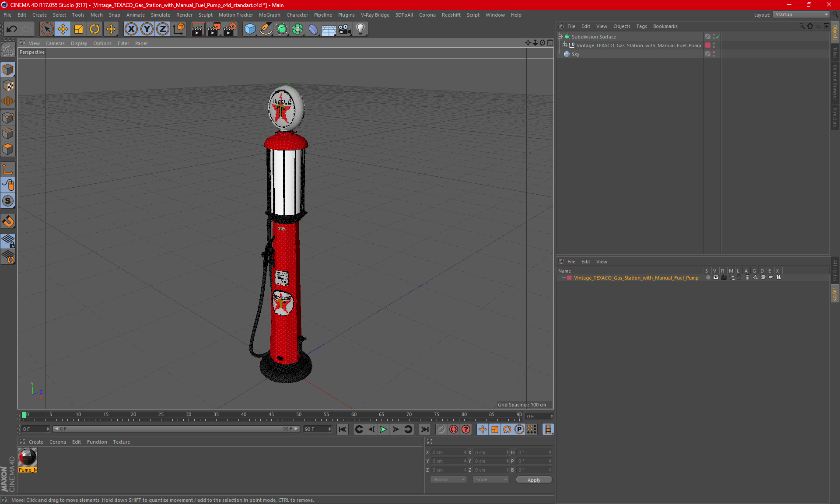Open the MoGraph menu
The height and width of the screenshot is (504, 840).
pyautogui.click(x=269, y=15)
